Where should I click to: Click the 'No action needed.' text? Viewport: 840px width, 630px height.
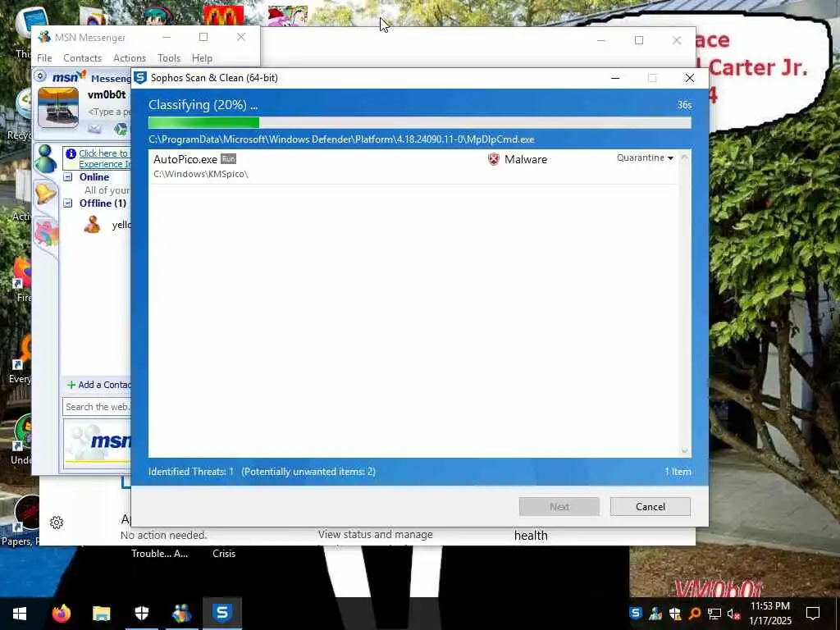pos(163,535)
